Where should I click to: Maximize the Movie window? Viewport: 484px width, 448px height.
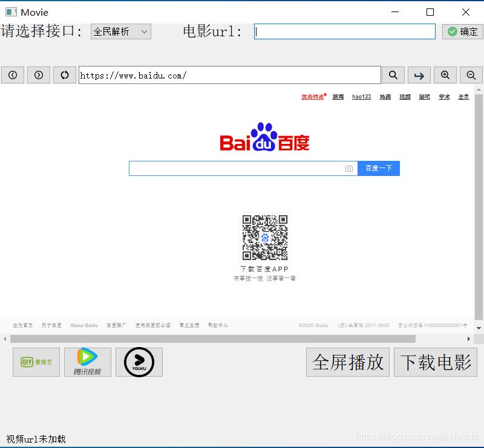click(x=430, y=12)
